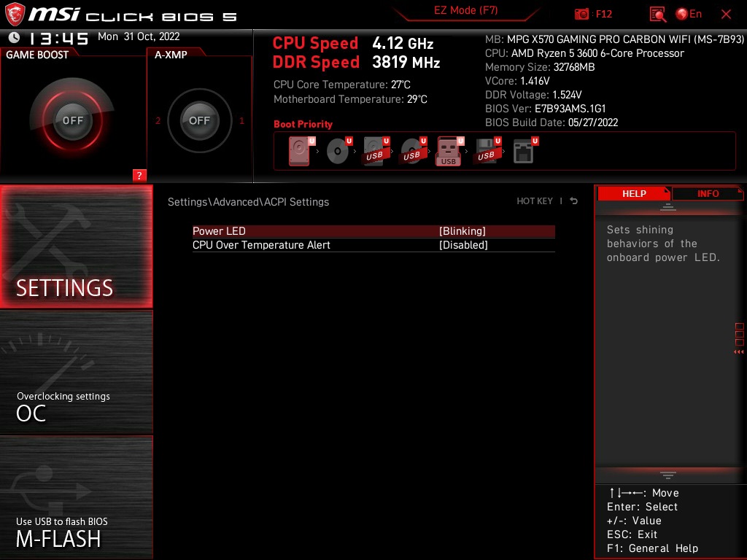Screen dimensions: 747x560
Task: Click the 'Enter: Select' hint
Action: [642, 507]
